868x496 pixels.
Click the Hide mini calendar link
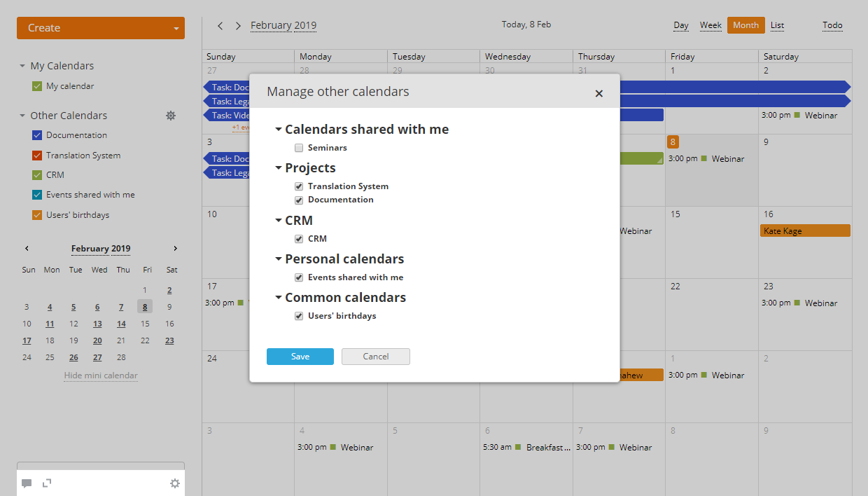point(100,375)
